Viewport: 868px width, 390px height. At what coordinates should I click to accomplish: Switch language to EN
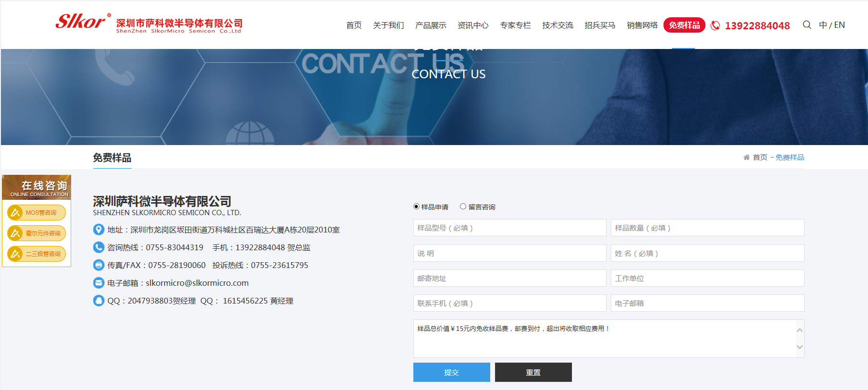click(840, 25)
